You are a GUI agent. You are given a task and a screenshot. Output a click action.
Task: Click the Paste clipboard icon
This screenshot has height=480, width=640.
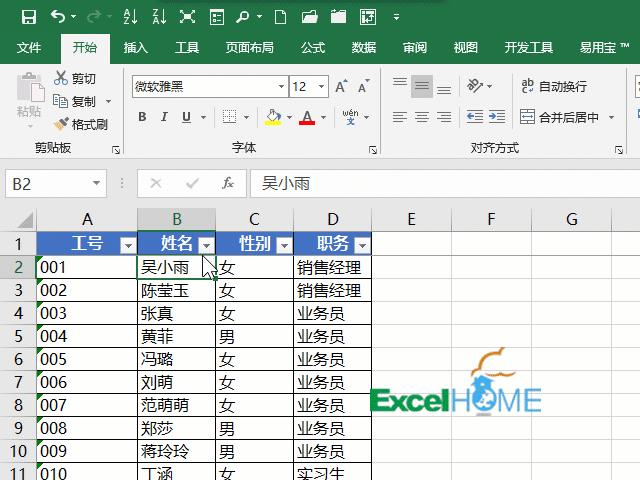point(30,88)
